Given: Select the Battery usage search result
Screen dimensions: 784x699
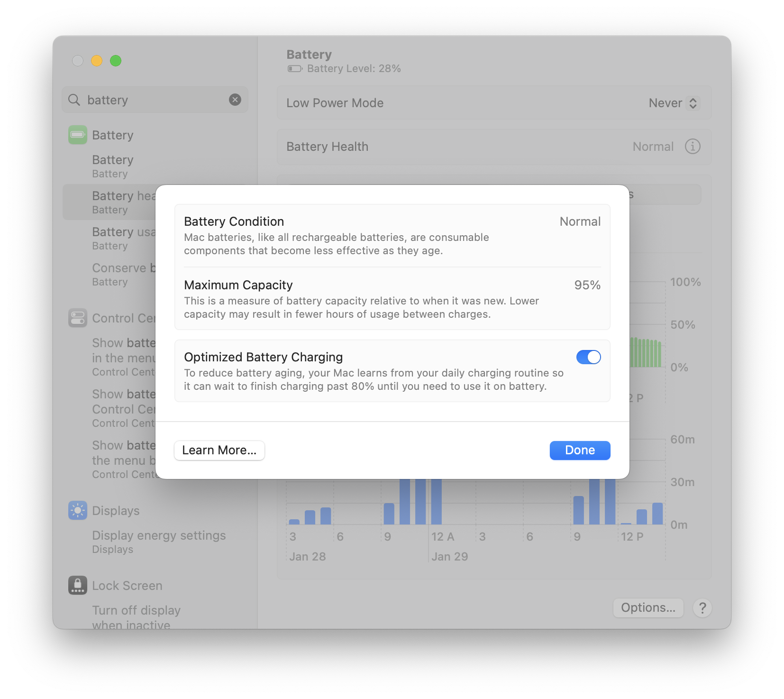Looking at the screenshot, I should (x=110, y=238).
